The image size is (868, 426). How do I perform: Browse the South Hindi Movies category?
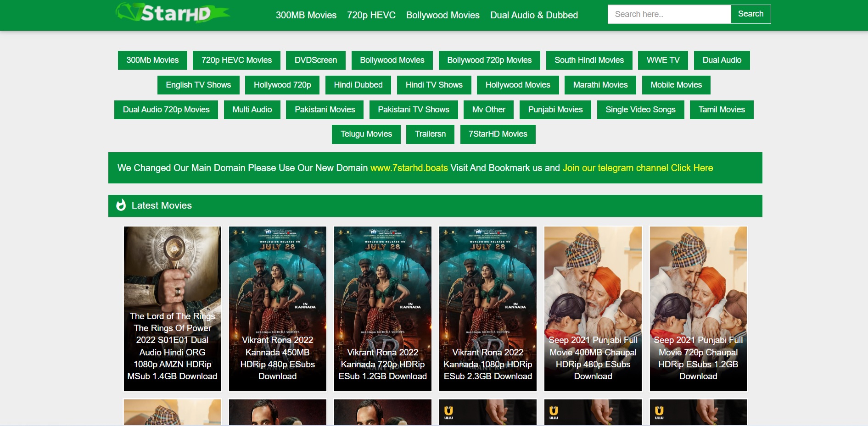tap(589, 60)
